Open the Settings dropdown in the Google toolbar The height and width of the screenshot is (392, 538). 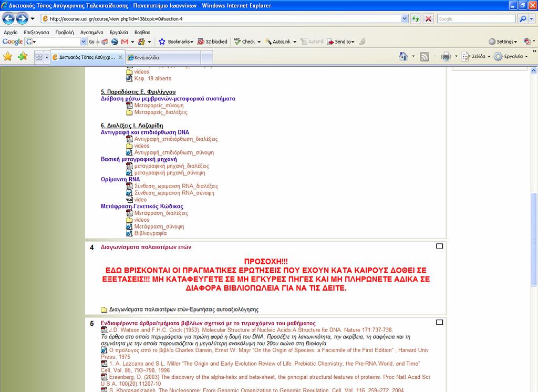click(x=515, y=42)
